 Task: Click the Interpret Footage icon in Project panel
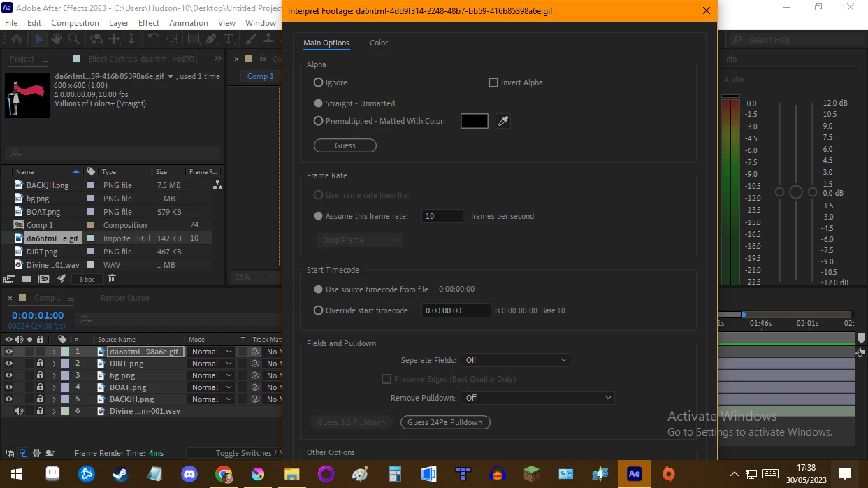tap(10, 278)
